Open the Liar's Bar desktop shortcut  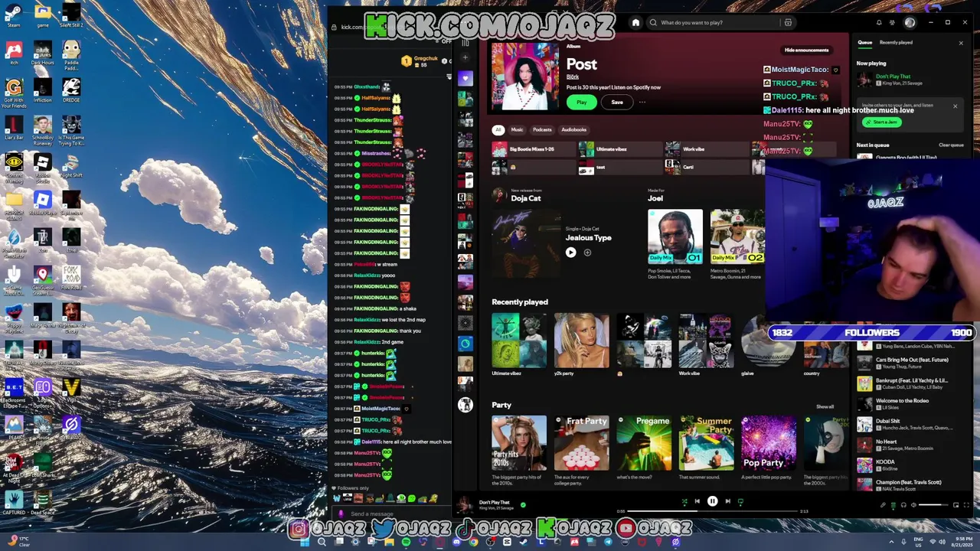(14, 128)
